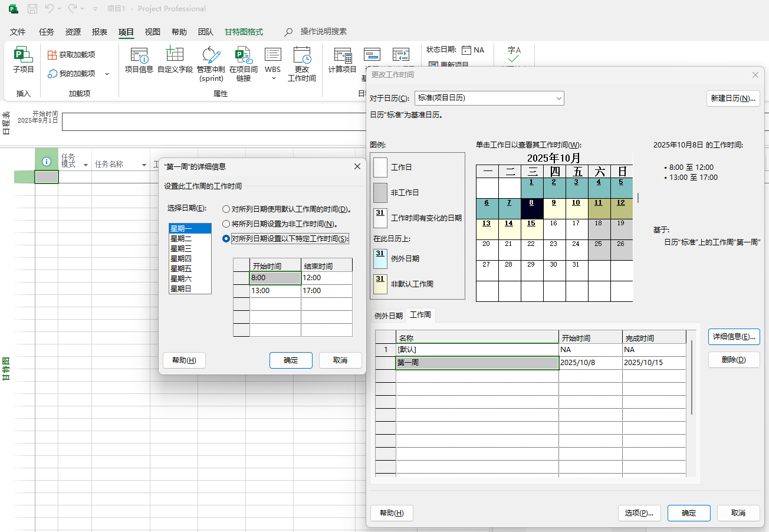This screenshot has height=532, width=769.
Task: Open quick access toolbar customize arrow
Action: [95, 9]
